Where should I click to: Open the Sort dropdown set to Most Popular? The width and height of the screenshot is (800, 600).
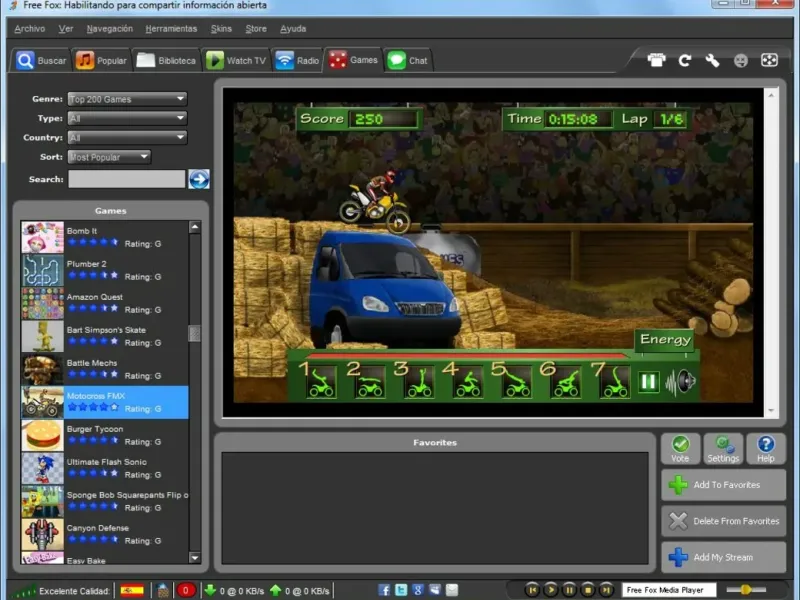109,157
